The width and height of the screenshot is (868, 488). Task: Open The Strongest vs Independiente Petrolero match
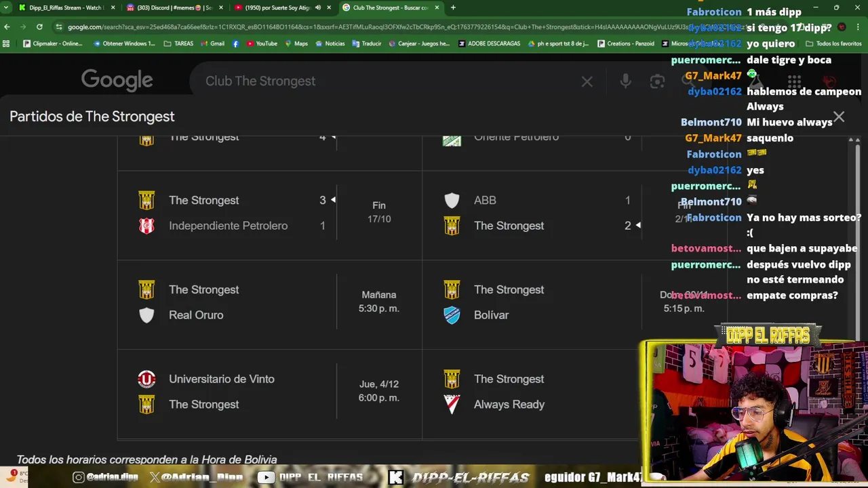269,215
